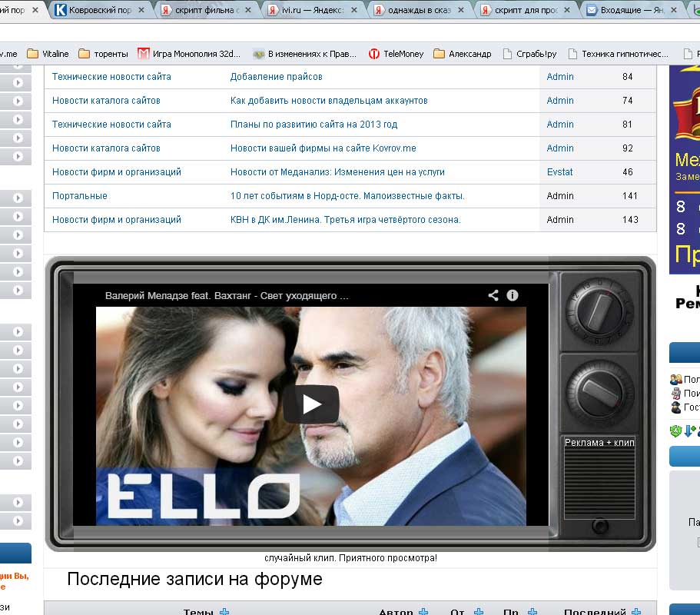This screenshot has width=700, height=615.
Task: Click view count 46 cell
Action: (628, 172)
